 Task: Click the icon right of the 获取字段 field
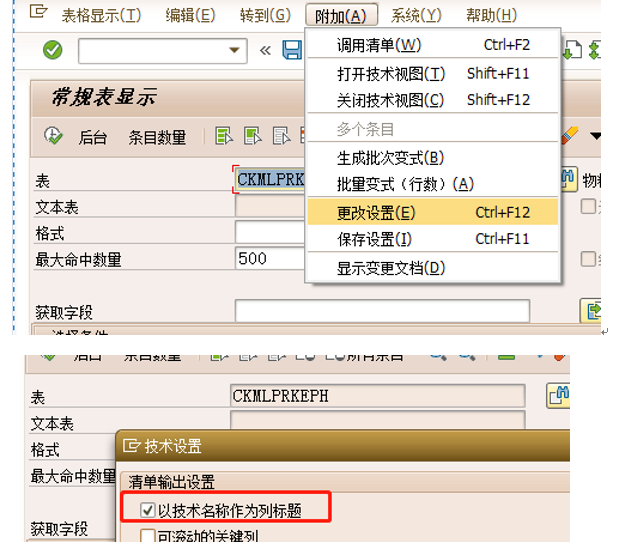point(591,310)
